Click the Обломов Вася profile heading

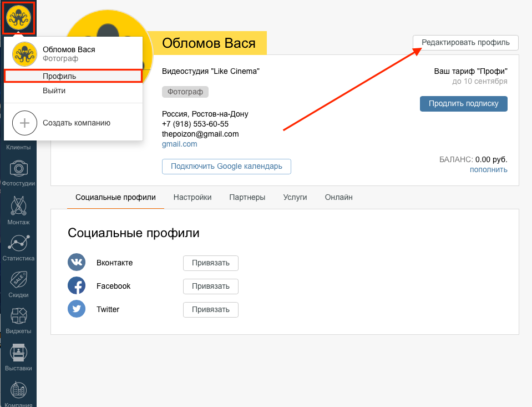click(209, 43)
